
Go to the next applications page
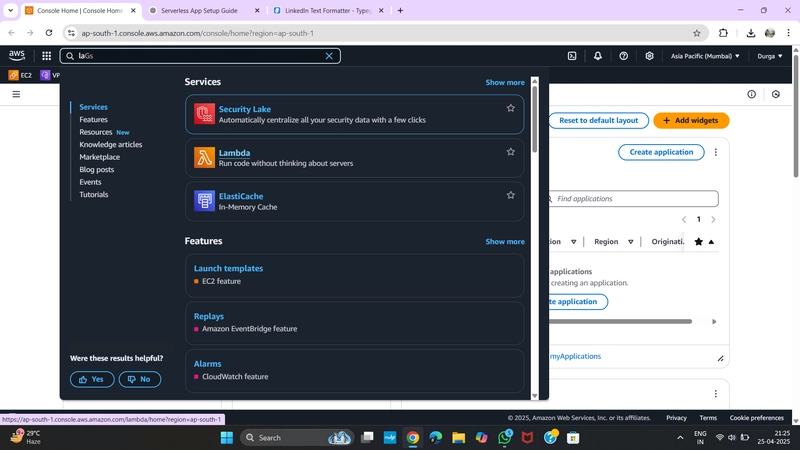click(x=713, y=219)
